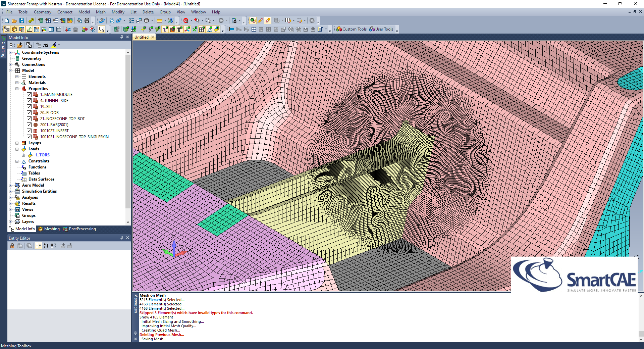Expand the Constraints tree node

17,161
